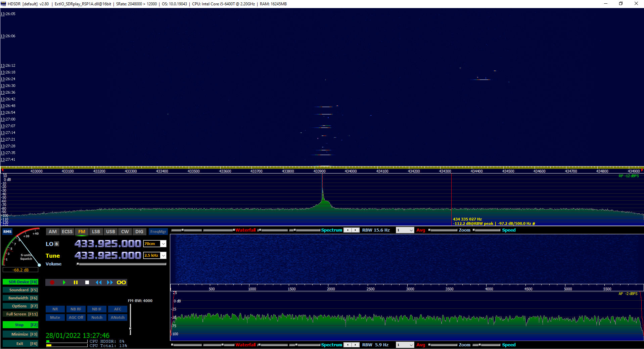The height and width of the screenshot is (349, 644).
Task: Toggle NB RF noise blanker
Action: (76, 309)
